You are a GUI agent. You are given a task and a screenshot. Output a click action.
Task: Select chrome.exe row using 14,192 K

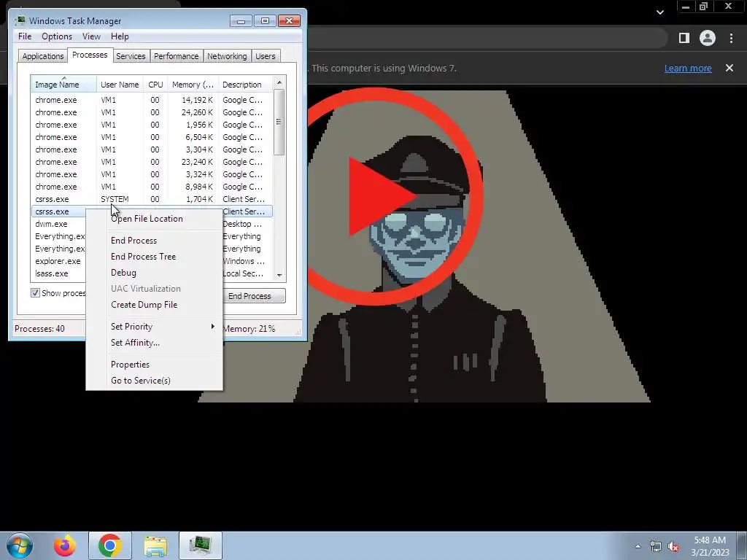click(x=152, y=100)
